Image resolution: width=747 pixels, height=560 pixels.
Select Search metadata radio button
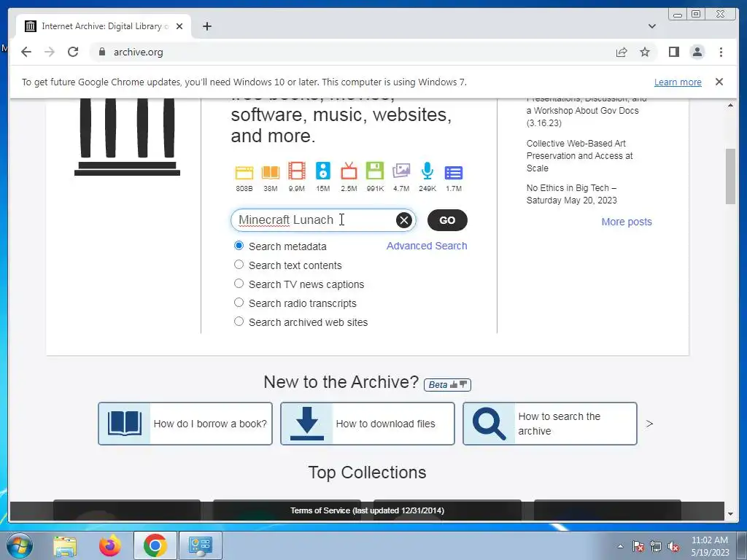(239, 246)
